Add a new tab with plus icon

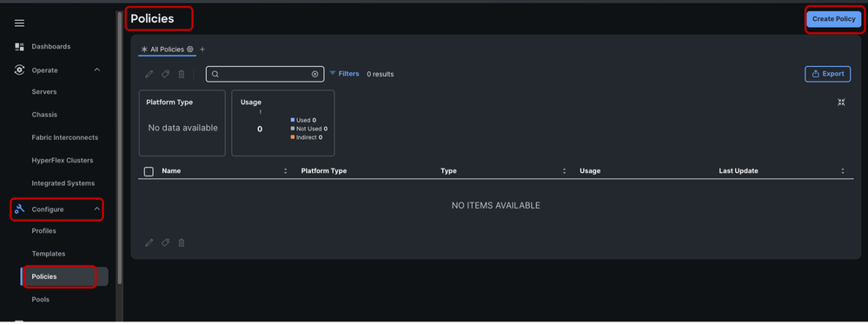point(202,50)
